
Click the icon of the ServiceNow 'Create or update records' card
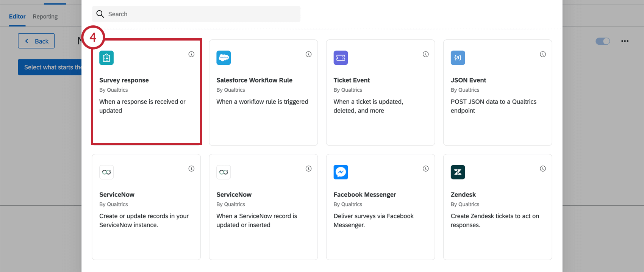click(x=106, y=172)
